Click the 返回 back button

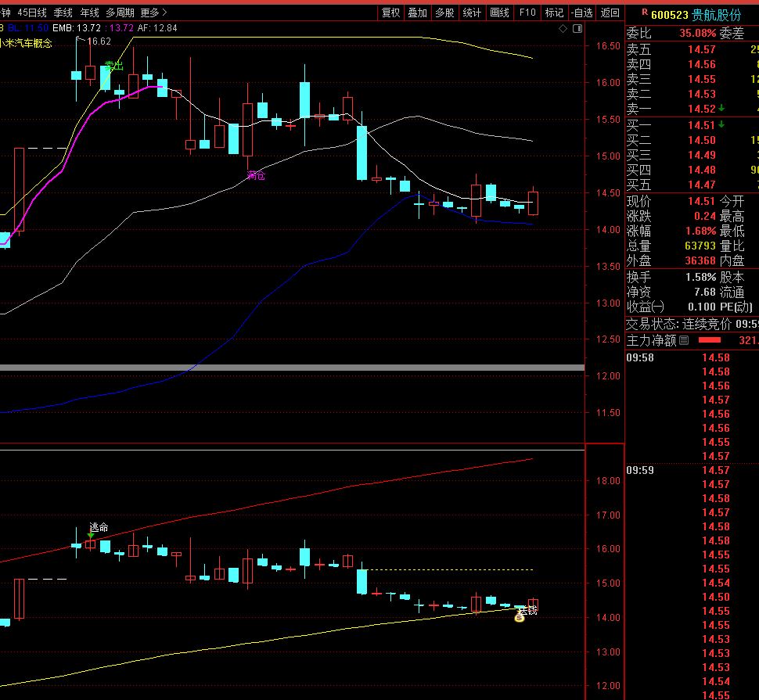pyautogui.click(x=610, y=13)
